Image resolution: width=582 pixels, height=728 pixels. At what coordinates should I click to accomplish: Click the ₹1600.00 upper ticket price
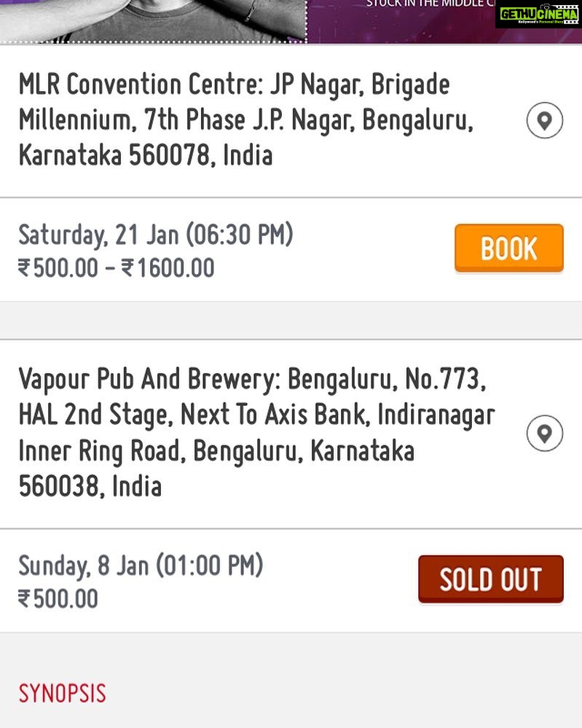[x=168, y=268]
